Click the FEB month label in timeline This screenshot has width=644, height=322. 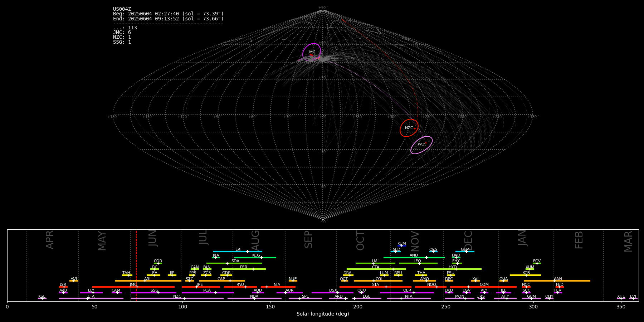click(579, 240)
